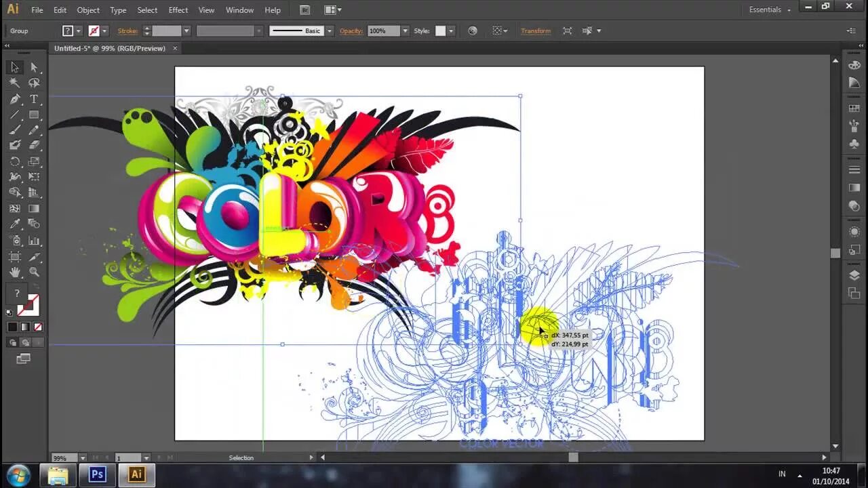Click the Transform link in the control bar

coord(536,30)
